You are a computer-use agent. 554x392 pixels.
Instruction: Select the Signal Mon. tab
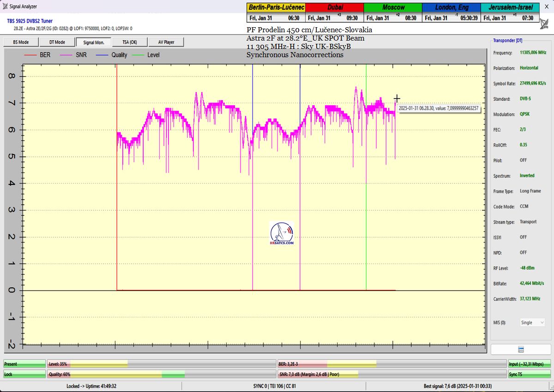[94, 42]
